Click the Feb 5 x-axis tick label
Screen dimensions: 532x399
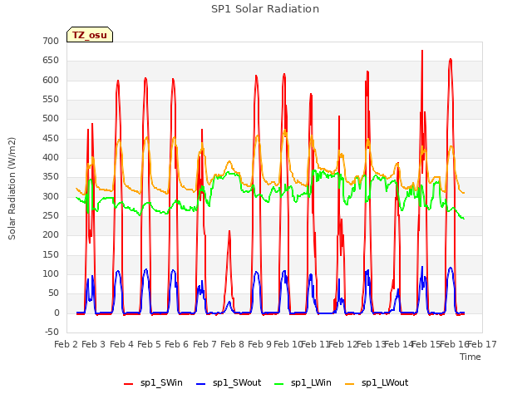[149, 344]
